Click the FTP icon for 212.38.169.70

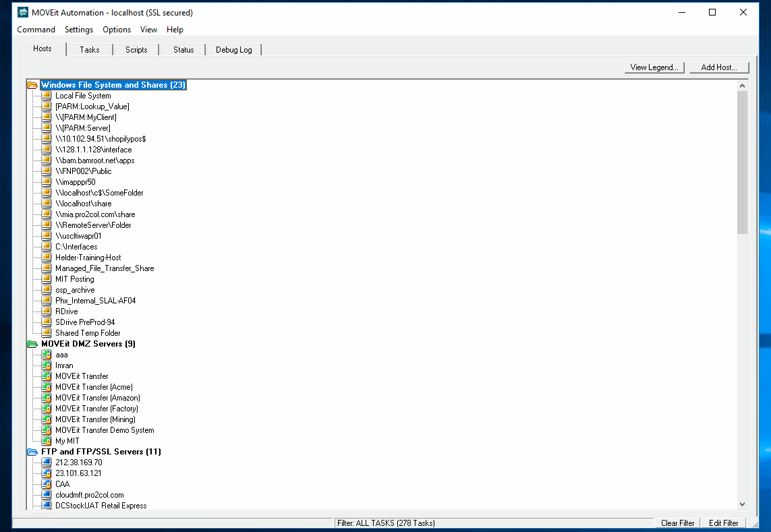coord(47,463)
